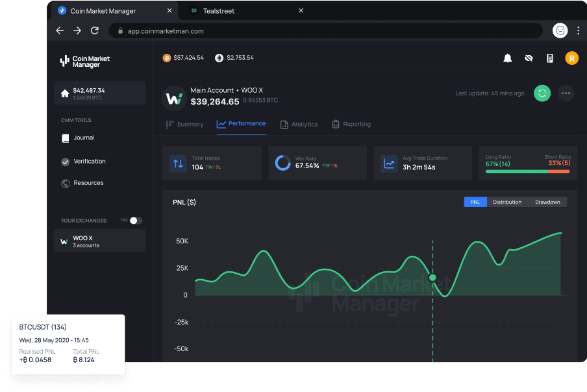Click the Realised PNL value +₿ 0.0458

pos(35,360)
